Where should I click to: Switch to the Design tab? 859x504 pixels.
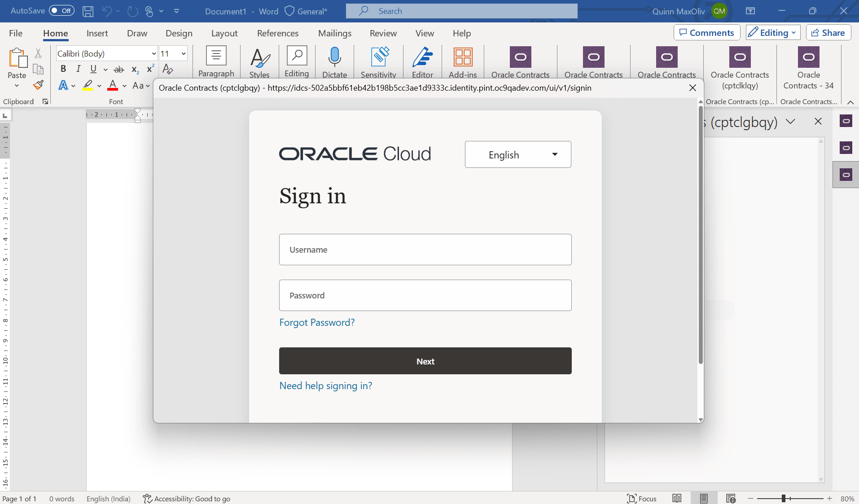click(179, 33)
